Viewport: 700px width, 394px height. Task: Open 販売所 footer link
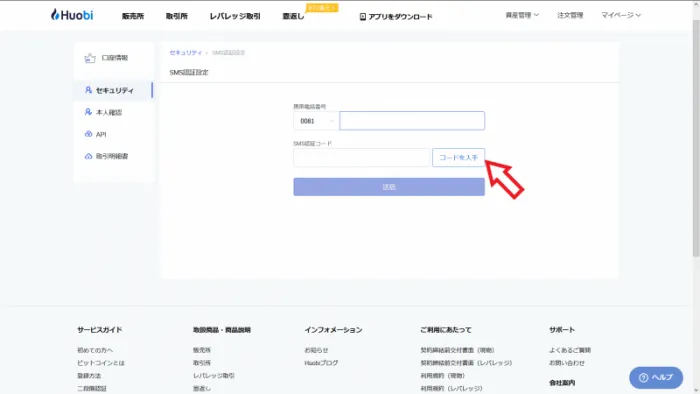[x=202, y=350]
